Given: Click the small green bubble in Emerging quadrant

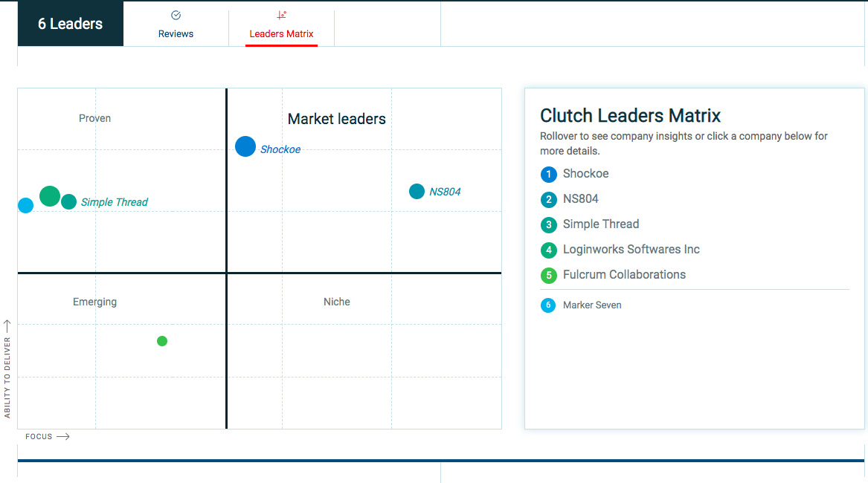Looking at the screenshot, I should pyautogui.click(x=162, y=341).
